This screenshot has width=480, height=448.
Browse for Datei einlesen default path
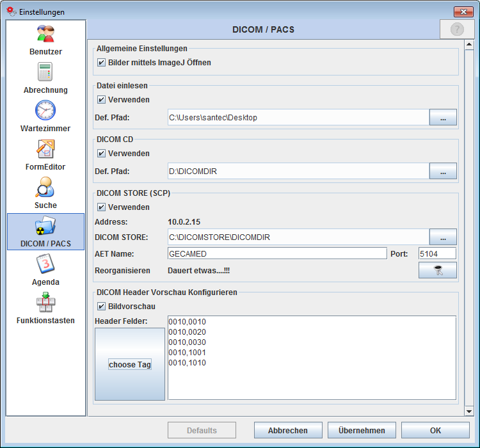[443, 117]
